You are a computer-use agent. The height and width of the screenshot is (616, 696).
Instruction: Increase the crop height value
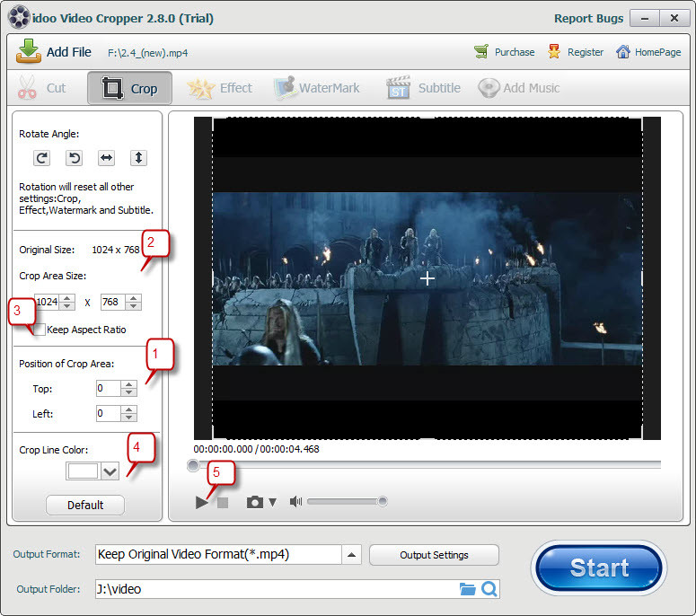click(133, 298)
